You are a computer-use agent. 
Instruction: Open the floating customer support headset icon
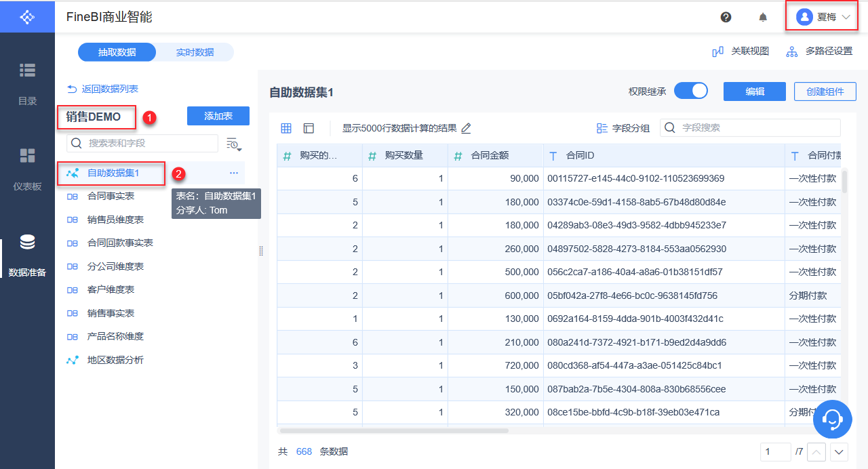(832, 419)
